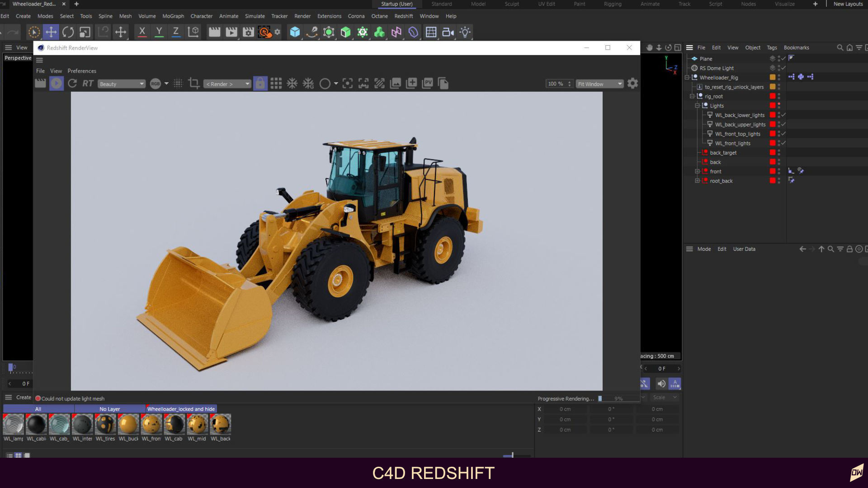
Task: Select the Move tool in main toolbar
Action: click(51, 32)
